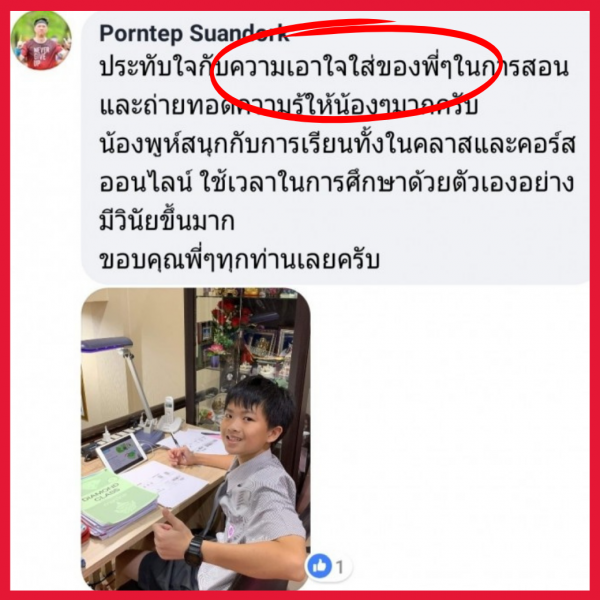Click the comment line starting with น้องพูห์
Image resolution: width=600 pixels, height=600 pixels.
pos(337,145)
